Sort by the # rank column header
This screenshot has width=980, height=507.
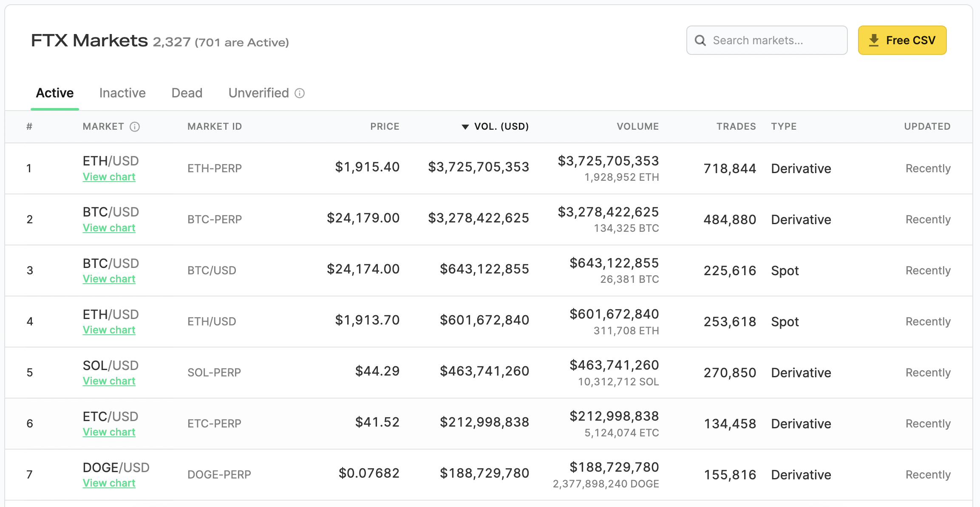[29, 127]
